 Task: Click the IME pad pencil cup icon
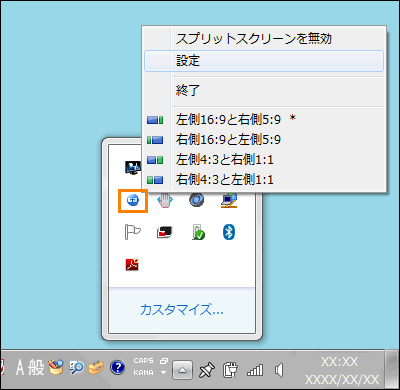(x=56, y=367)
